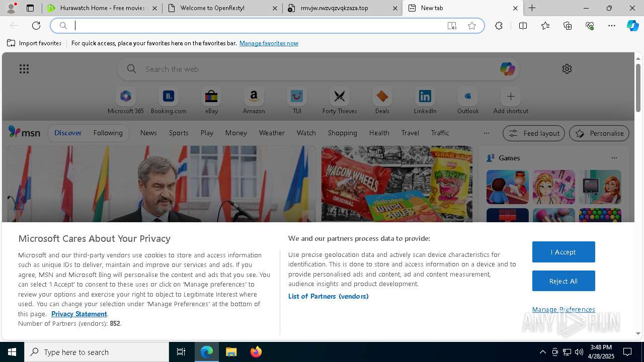This screenshot has width=644, height=362.
Task: Open the tab actions menu icon
Action: coord(30,8)
